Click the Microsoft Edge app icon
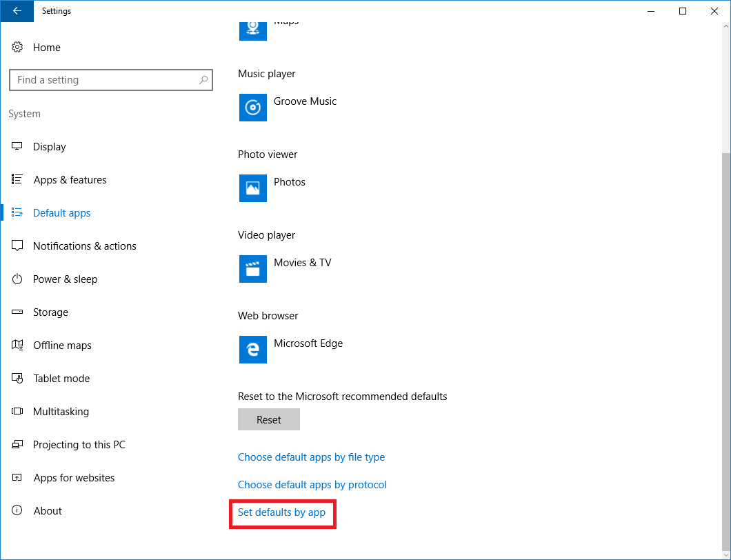Image resolution: width=731 pixels, height=560 pixels. click(x=253, y=350)
